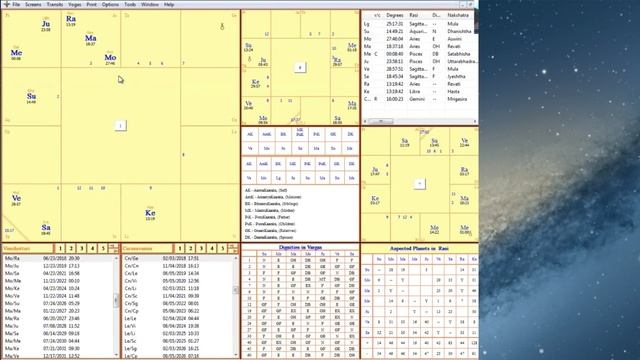Open the Print menu
Image resolution: width=640 pixels, height=360 pixels.
point(92,4)
